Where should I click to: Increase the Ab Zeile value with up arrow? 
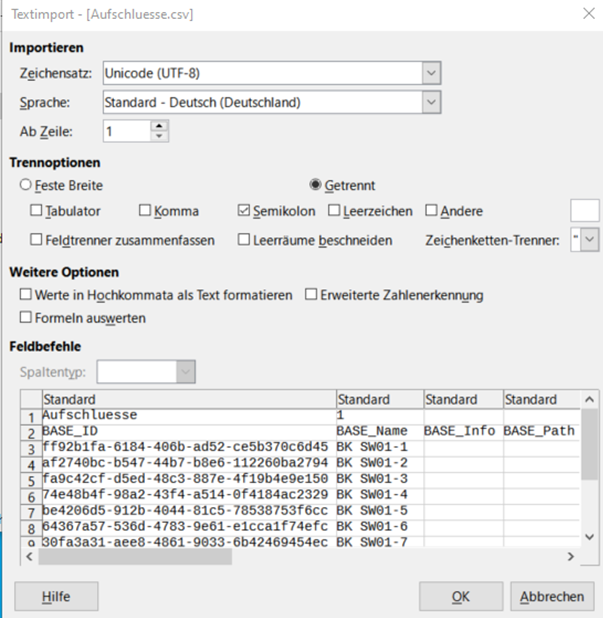tap(159, 127)
